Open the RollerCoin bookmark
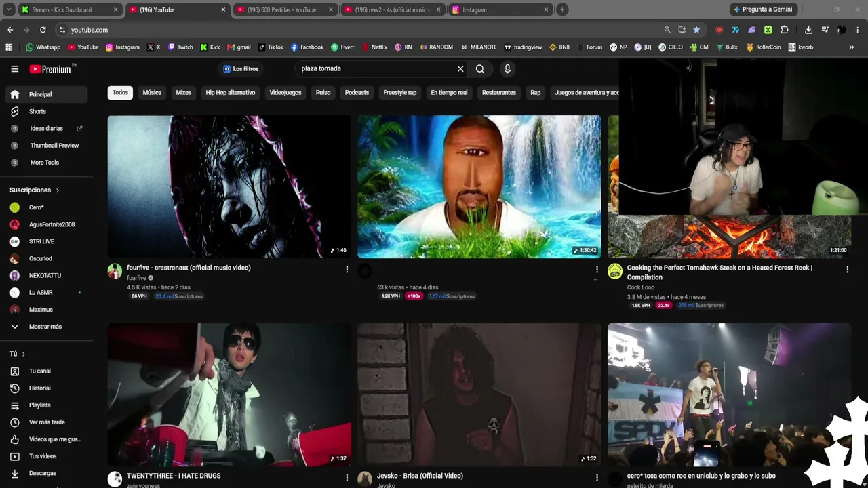This screenshot has width=868, height=488. [763, 47]
